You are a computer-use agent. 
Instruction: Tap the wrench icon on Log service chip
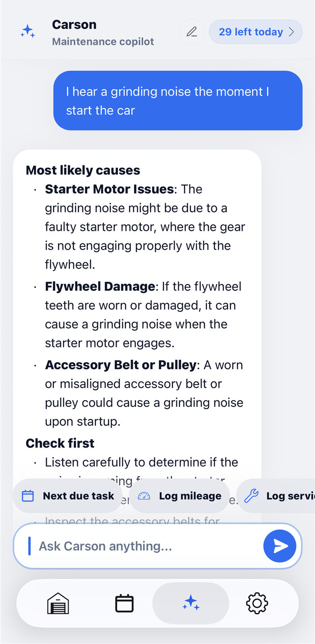point(251,496)
